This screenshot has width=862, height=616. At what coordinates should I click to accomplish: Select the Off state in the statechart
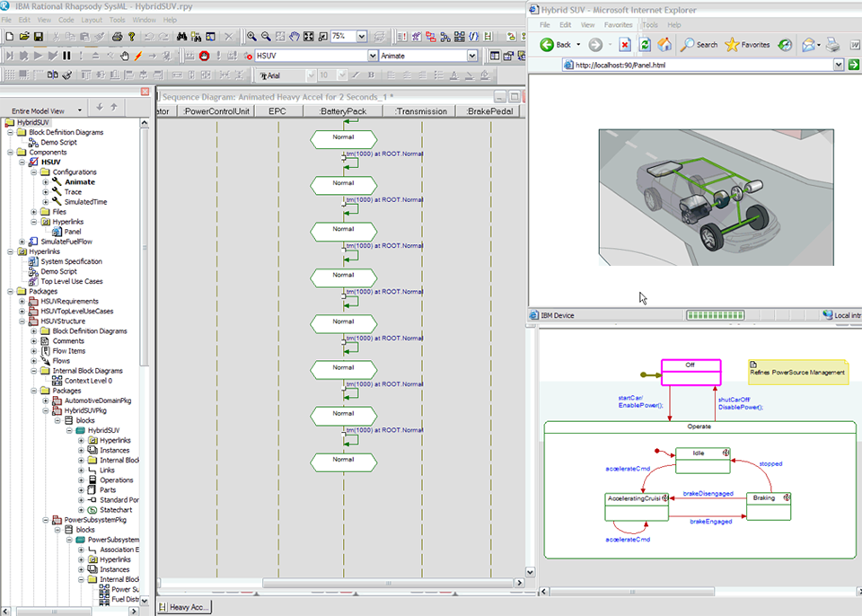coord(691,373)
